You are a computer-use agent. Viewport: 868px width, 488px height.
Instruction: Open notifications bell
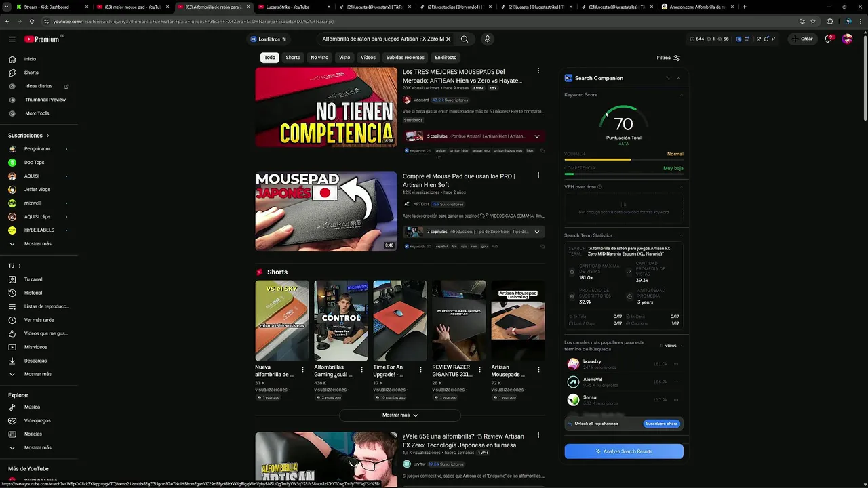click(x=828, y=39)
